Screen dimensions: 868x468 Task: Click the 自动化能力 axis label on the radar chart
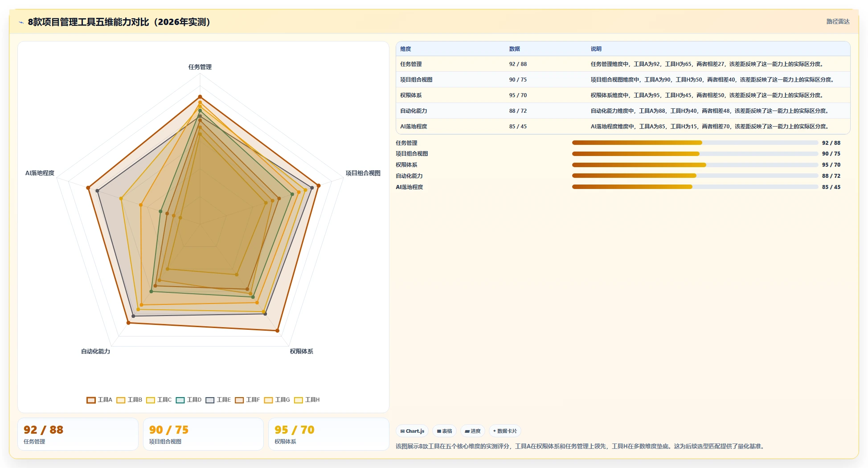(95, 351)
